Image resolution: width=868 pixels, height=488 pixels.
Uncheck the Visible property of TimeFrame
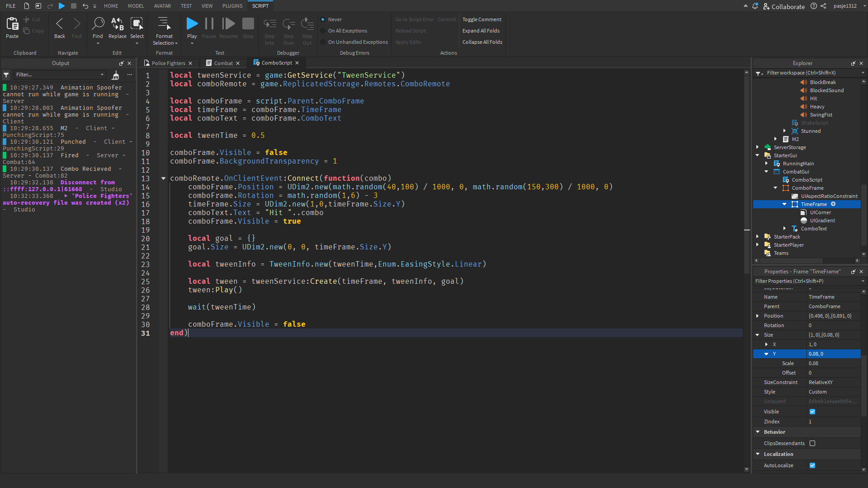812,412
